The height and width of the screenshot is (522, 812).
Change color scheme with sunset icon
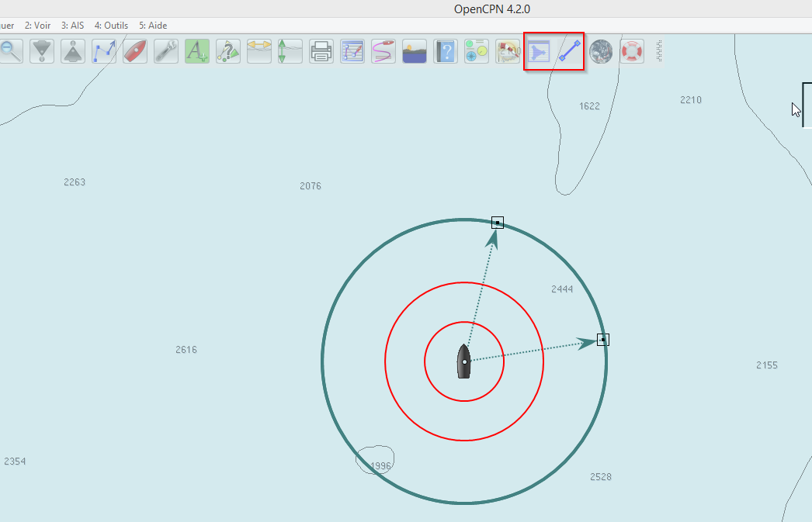(x=415, y=52)
